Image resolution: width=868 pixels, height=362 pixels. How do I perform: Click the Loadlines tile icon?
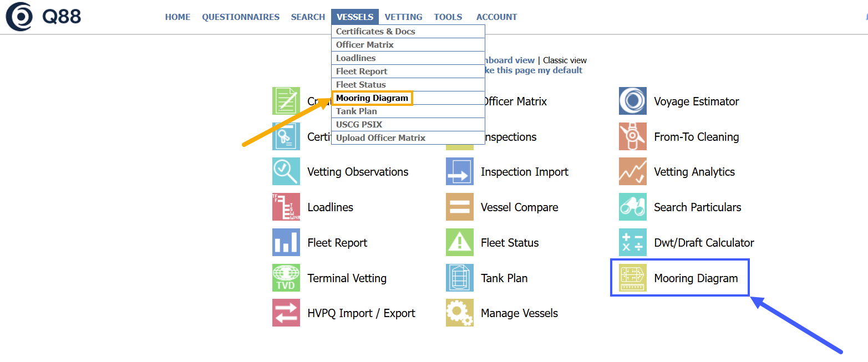(286, 207)
